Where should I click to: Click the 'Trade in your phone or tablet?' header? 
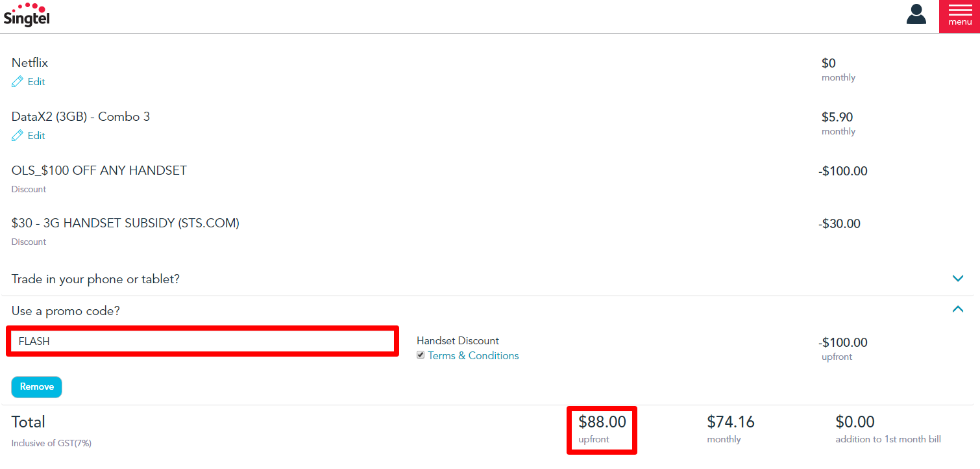[x=95, y=279]
